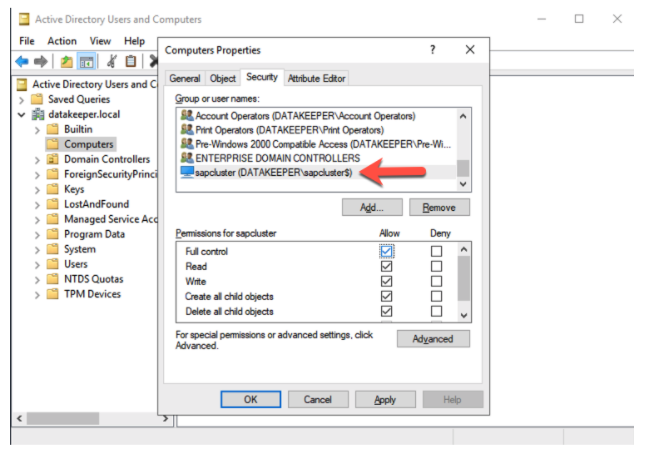The height and width of the screenshot is (452, 648).
Task: Select the Account Operators group icon
Action: pos(187,115)
